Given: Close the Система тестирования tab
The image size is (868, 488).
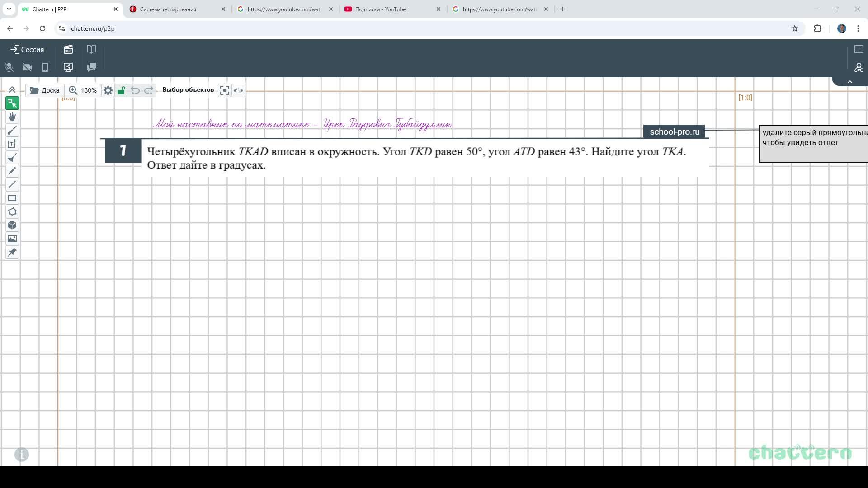Looking at the screenshot, I should click(x=223, y=9).
